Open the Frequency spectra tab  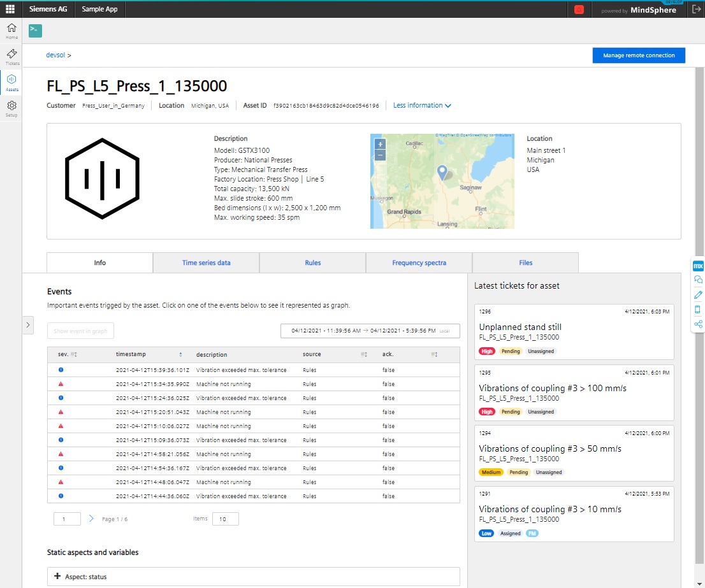[419, 262]
